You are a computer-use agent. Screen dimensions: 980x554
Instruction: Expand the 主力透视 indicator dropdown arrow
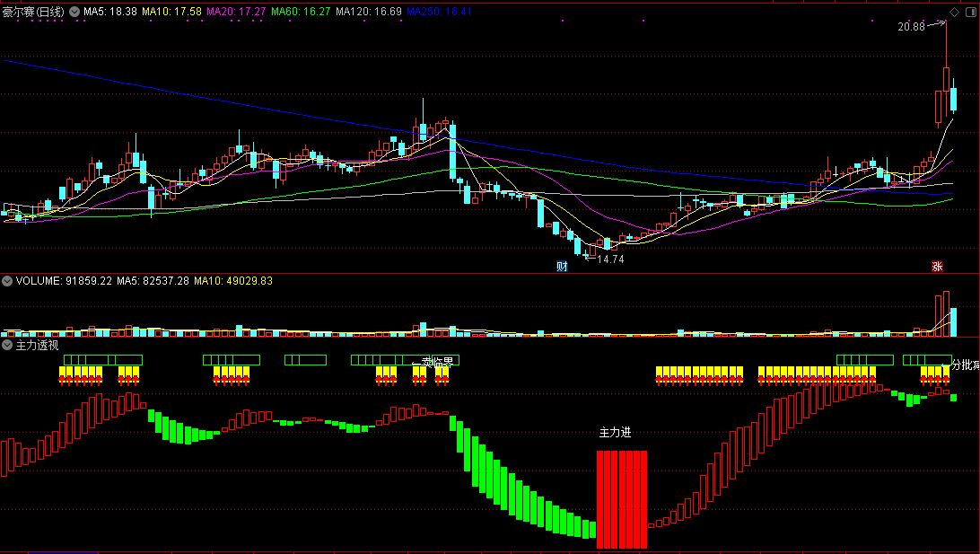(x=7, y=345)
